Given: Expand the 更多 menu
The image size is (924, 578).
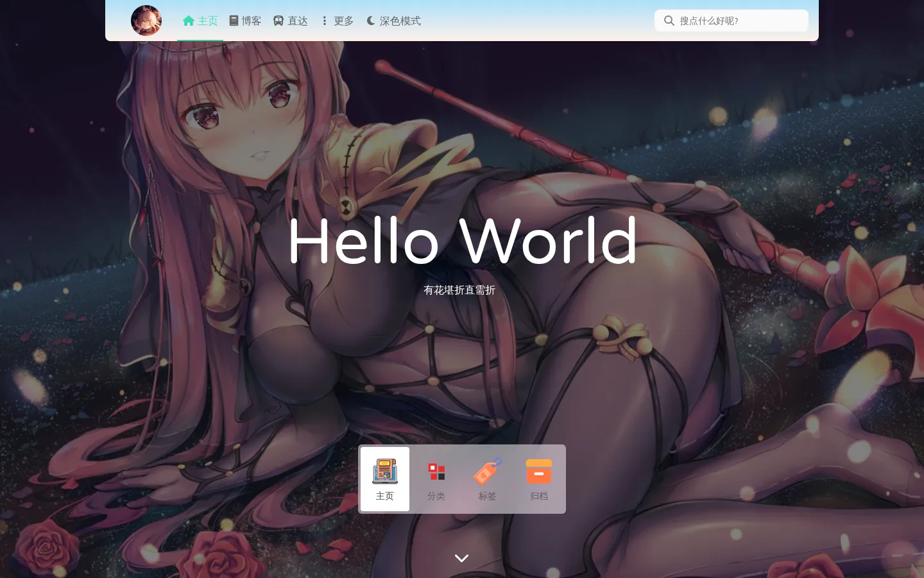Looking at the screenshot, I should click(337, 21).
